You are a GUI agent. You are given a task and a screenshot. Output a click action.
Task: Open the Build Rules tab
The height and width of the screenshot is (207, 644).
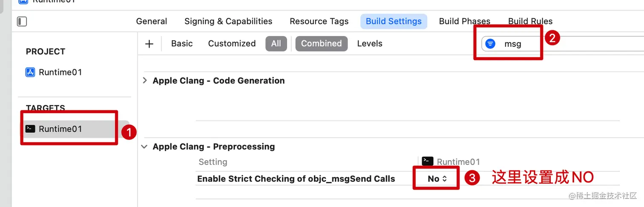click(x=530, y=21)
